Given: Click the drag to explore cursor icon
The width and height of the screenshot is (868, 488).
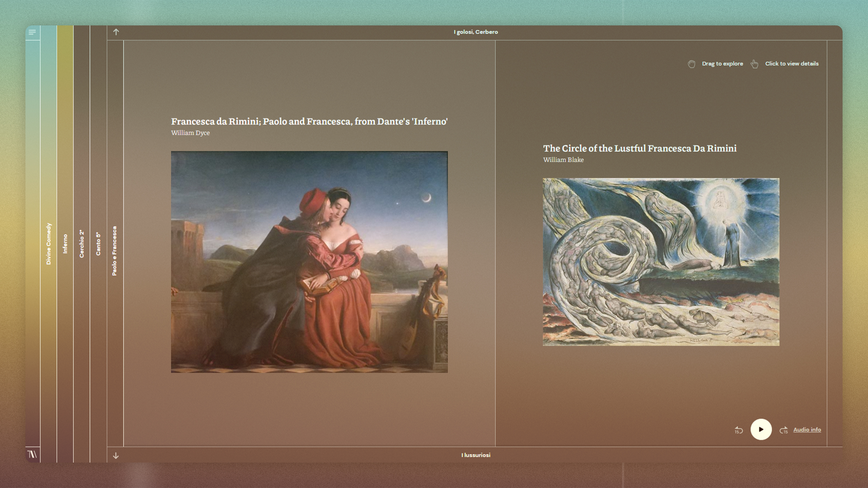Looking at the screenshot, I should click(692, 64).
